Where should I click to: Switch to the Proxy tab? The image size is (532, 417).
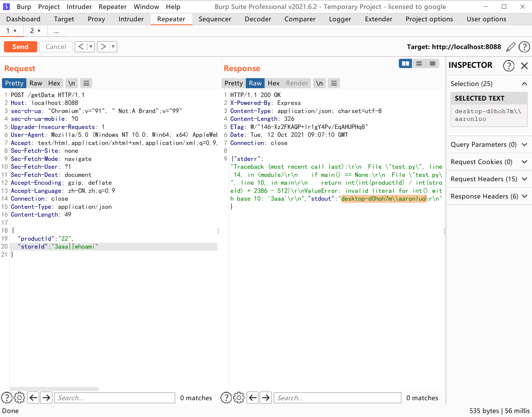pyautogui.click(x=96, y=19)
